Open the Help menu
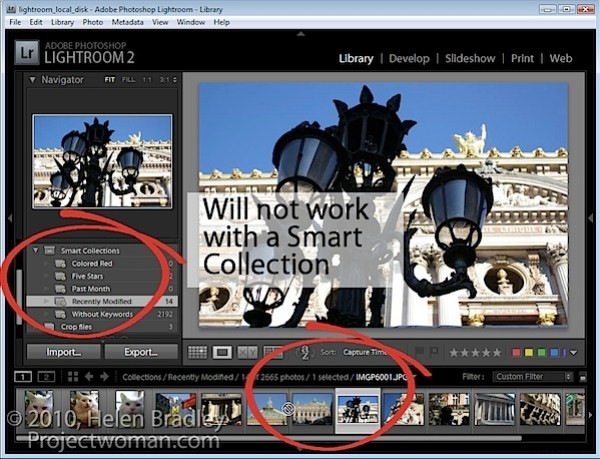Viewport: 600px width, 459px height. coord(221,22)
